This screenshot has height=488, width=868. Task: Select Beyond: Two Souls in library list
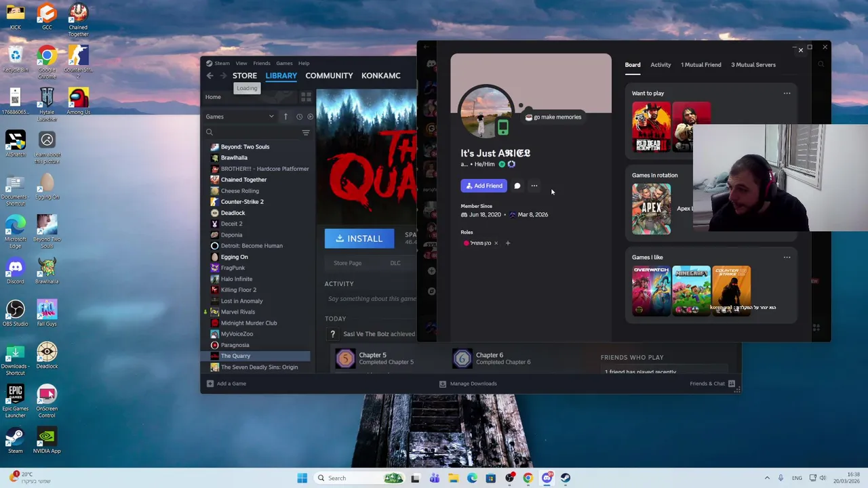click(245, 146)
